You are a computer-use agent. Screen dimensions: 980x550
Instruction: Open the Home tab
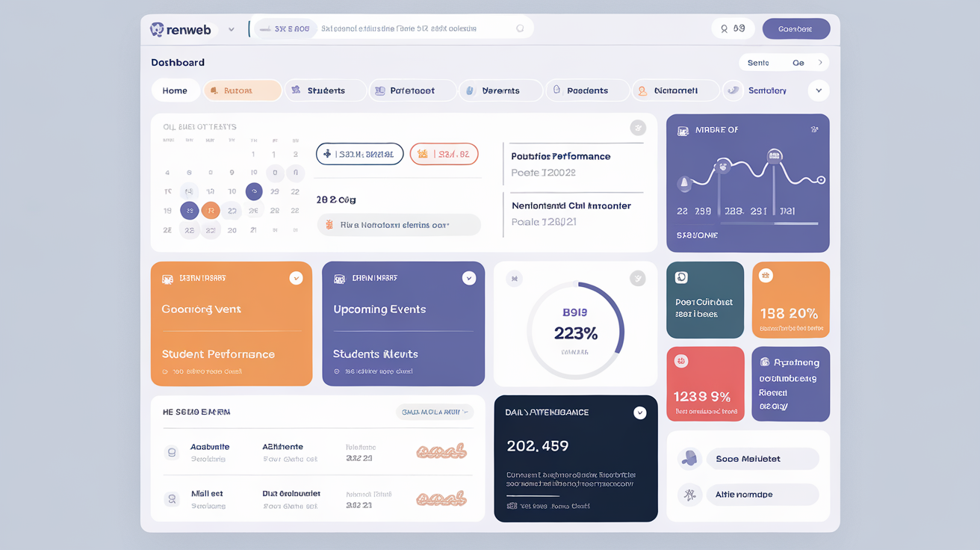(x=176, y=90)
